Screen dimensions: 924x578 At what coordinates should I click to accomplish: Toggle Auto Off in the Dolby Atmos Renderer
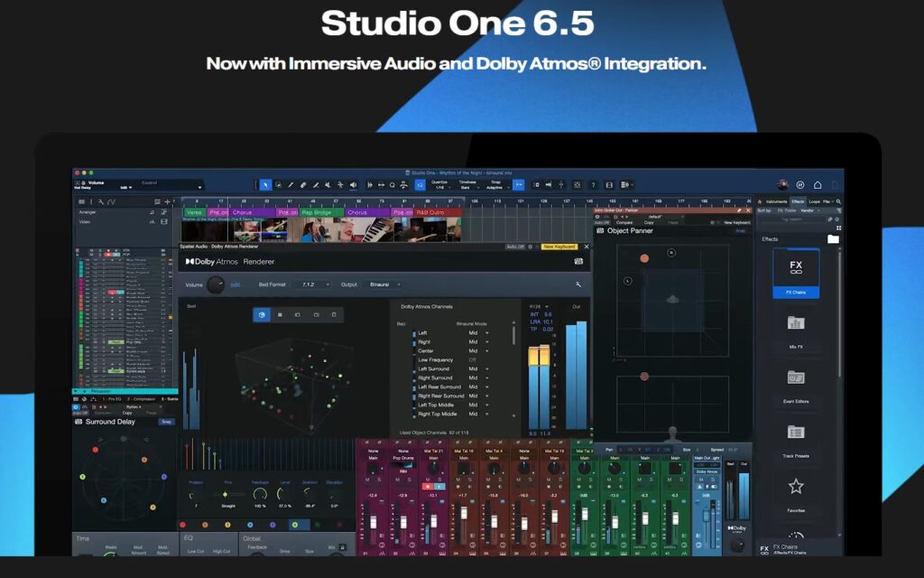515,247
